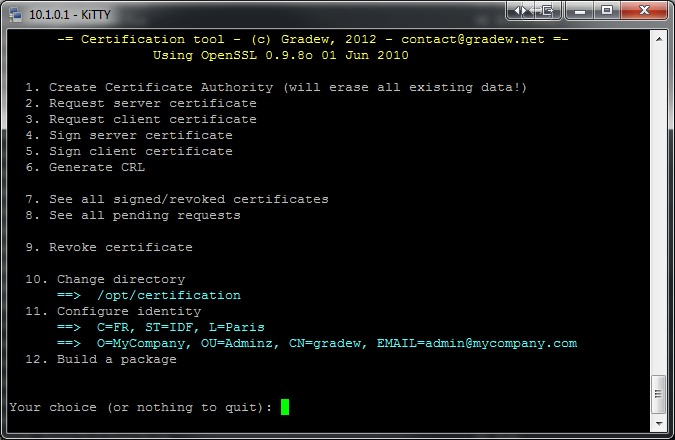Maximize the KiTTY window
This screenshot has height=440, width=675.
click(607, 10)
